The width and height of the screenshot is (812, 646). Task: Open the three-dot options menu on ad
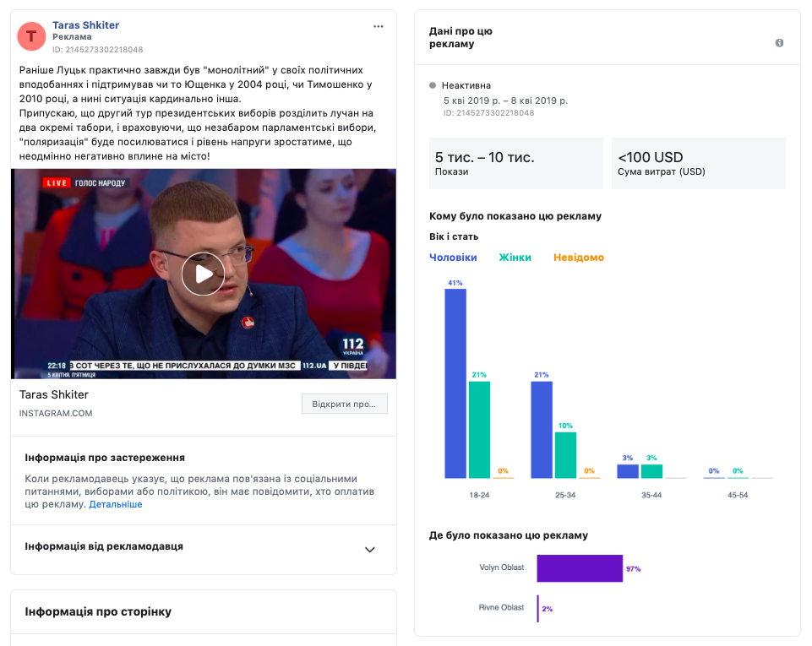(378, 26)
